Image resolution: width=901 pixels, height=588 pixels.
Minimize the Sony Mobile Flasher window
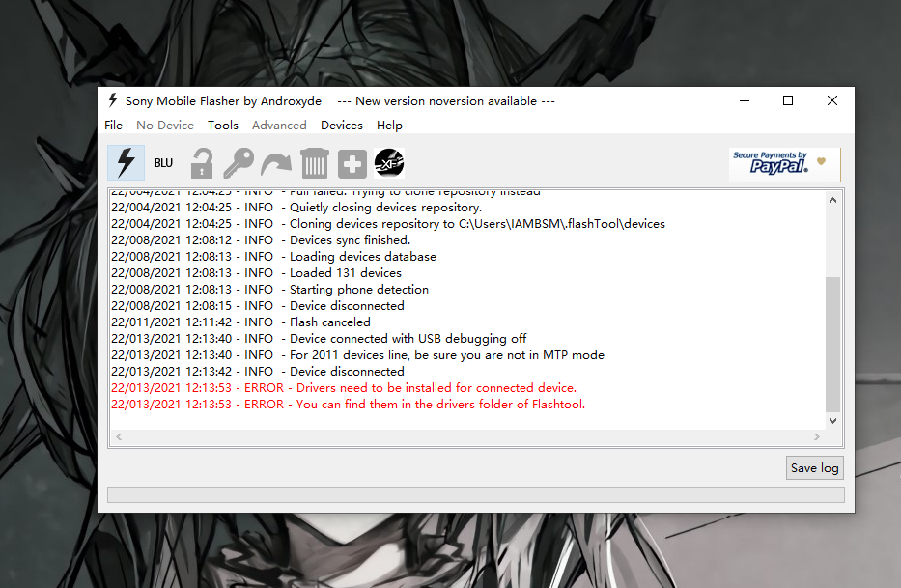745,100
